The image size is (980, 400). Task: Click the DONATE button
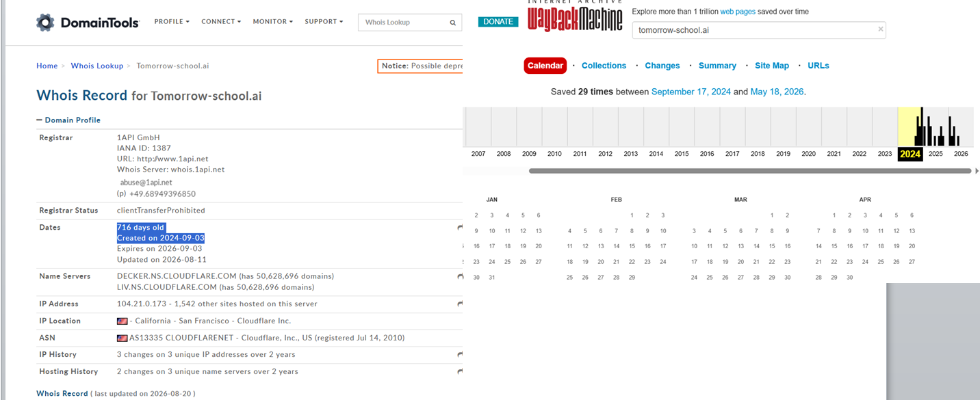pyautogui.click(x=498, y=22)
